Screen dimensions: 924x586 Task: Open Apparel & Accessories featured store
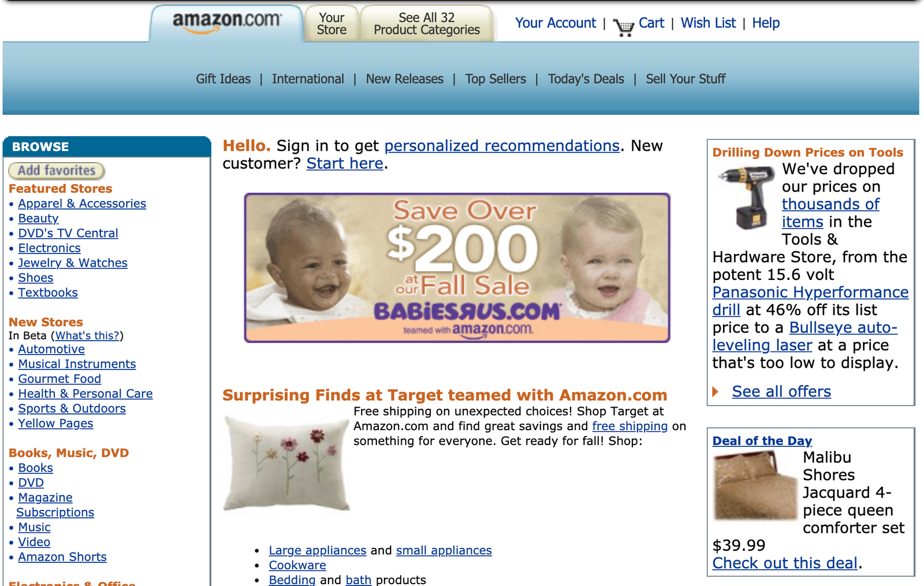pyautogui.click(x=82, y=204)
